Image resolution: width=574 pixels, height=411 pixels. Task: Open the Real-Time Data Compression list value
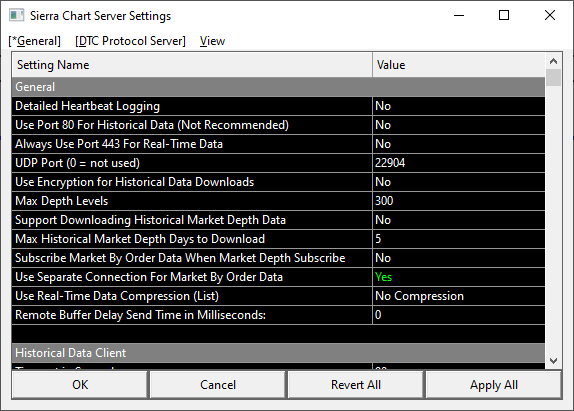click(459, 296)
